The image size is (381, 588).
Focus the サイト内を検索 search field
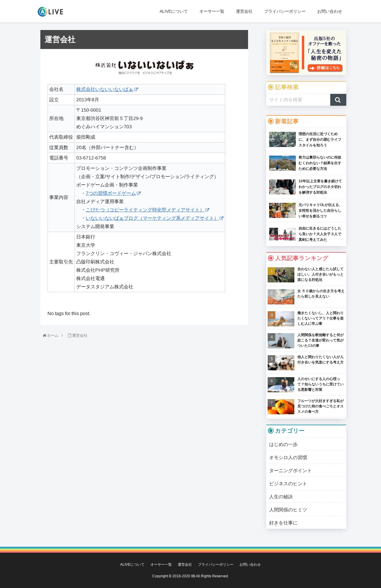(298, 100)
